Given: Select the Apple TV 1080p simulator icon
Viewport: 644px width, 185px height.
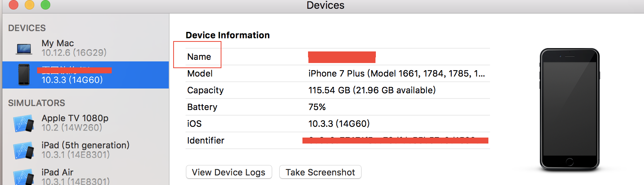Looking at the screenshot, I should click(24, 123).
